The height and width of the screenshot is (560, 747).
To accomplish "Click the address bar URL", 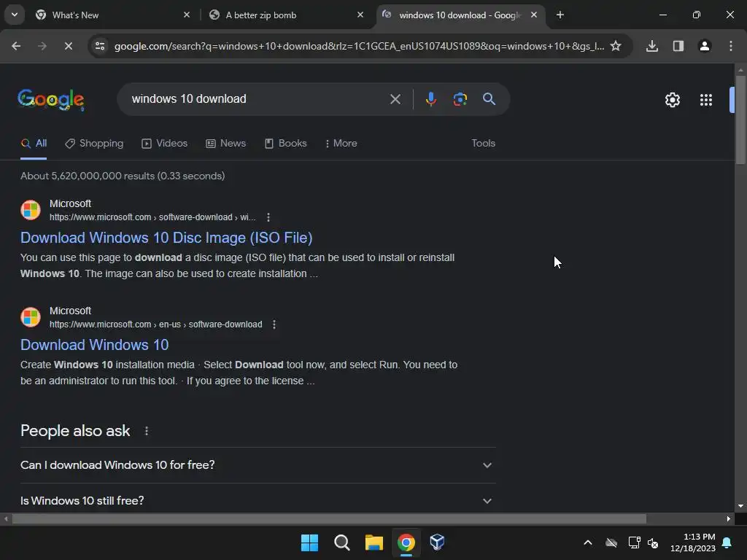I will [359, 46].
